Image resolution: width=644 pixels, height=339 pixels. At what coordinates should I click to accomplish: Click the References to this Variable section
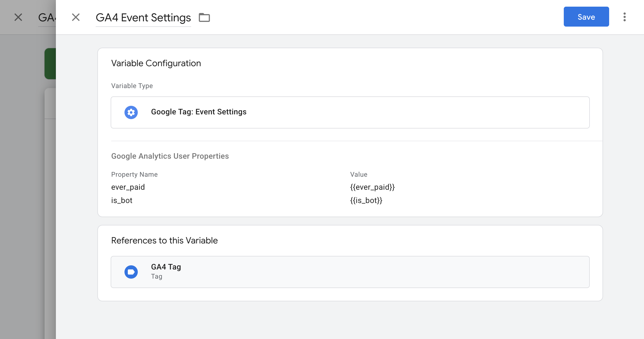coord(164,240)
